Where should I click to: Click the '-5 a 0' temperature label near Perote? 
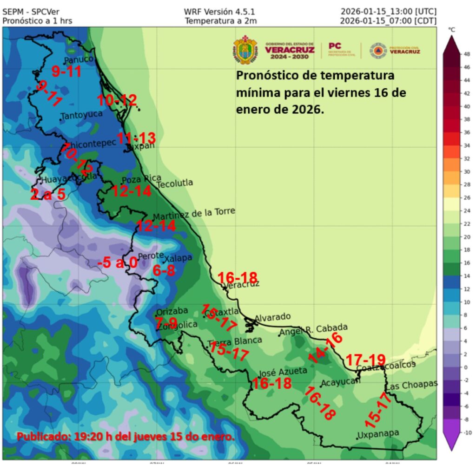(118, 262)
